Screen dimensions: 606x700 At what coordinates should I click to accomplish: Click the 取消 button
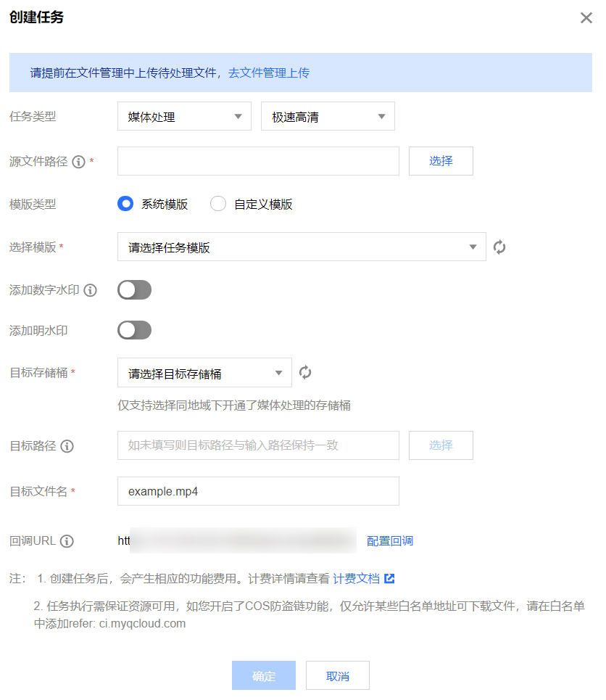tap(338, 676)
